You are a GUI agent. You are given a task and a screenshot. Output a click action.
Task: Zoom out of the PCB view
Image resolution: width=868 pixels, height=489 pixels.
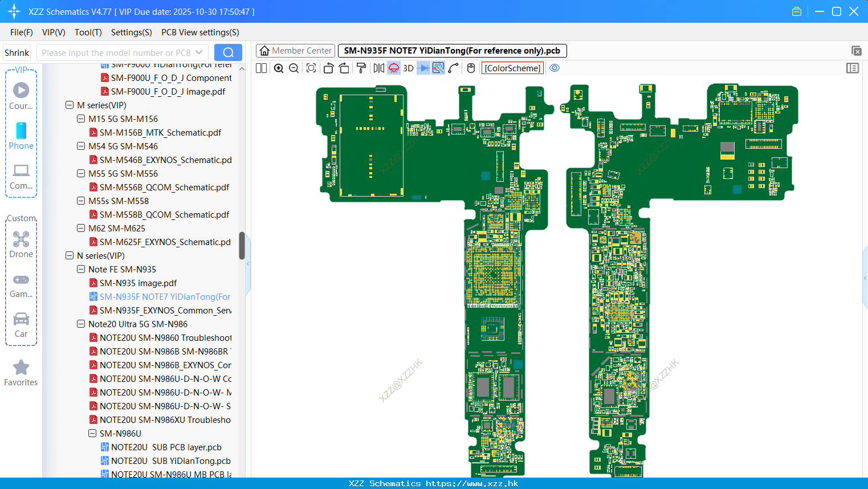294,68
